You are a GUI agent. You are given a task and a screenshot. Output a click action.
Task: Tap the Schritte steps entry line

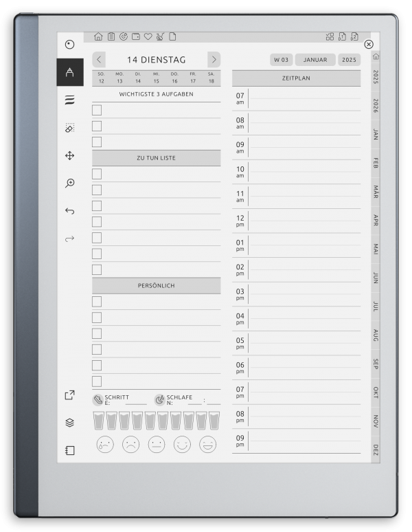click(136, 403)
